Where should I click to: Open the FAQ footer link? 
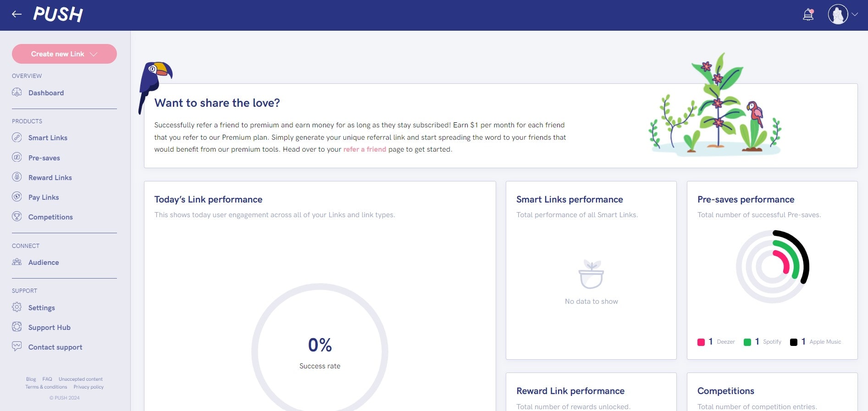(x=47, y=379)
